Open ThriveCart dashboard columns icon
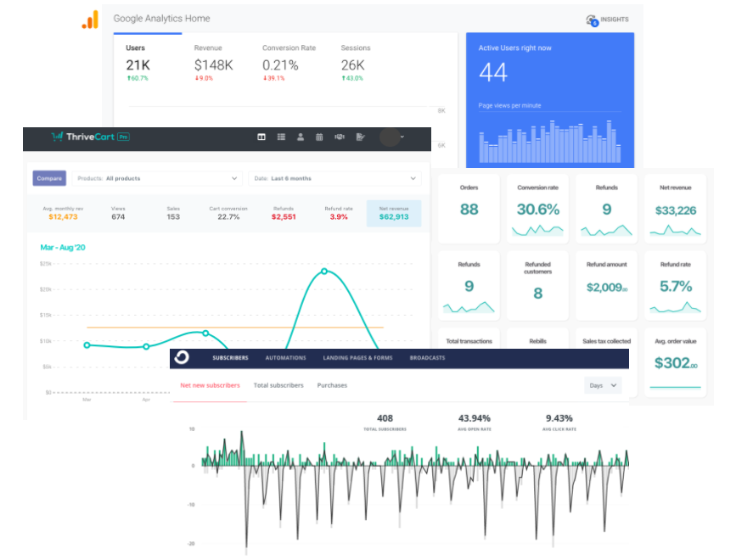Viewport: 753px width, 560px height. coord(261,137)
